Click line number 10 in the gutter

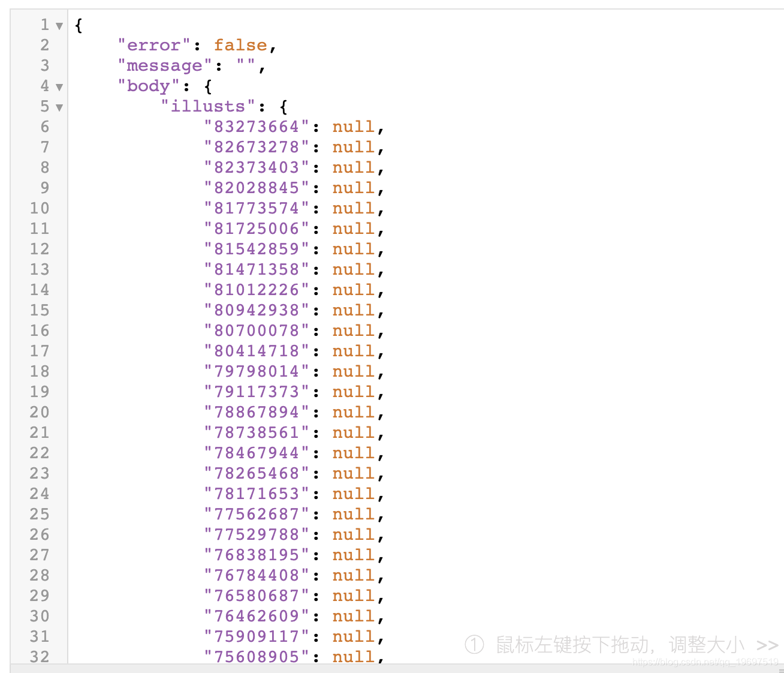pos(40,208)
